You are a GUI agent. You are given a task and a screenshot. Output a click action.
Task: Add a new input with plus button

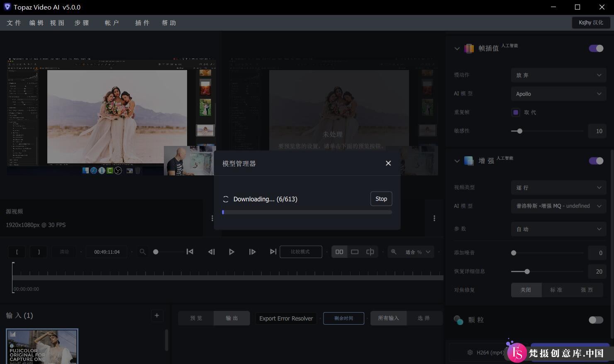[157, 315]
